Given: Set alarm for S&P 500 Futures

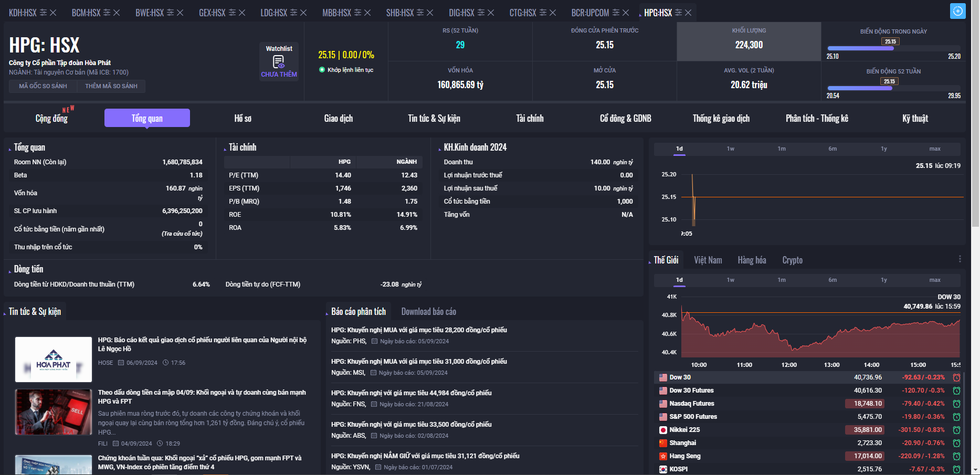Looking at the screenshot, I should 956,417.
